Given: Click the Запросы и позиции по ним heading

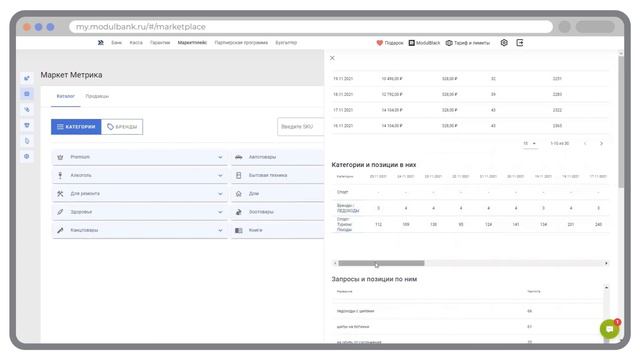Looking at the screenshot, I should (374, 279).
